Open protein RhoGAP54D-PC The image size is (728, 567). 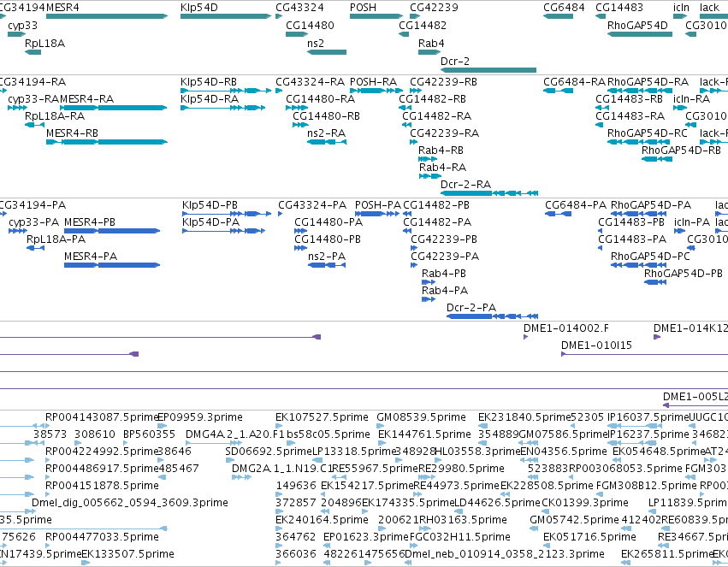(650, 256)
